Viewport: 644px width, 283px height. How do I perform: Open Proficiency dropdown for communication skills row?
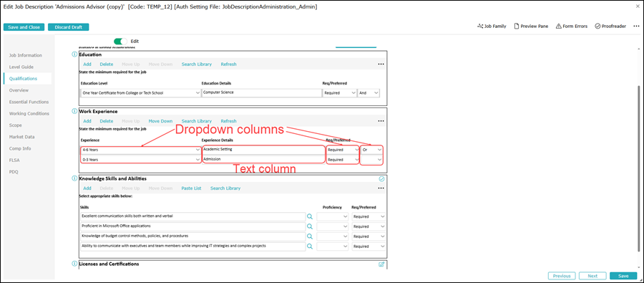point(333,216)
